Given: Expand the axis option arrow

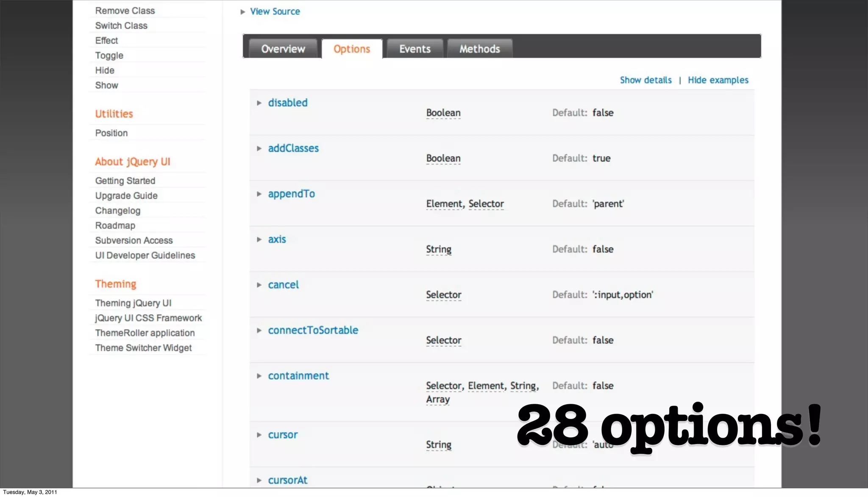Looking at the screenshot, I should pyautogui.click(x=259, y=239).
